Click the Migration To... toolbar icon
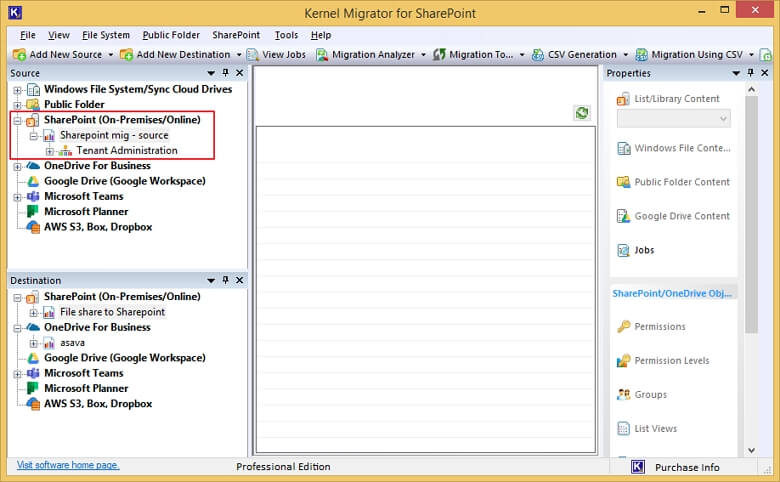The width and height of the screenshot is (780, 482). tap(439, 55)
